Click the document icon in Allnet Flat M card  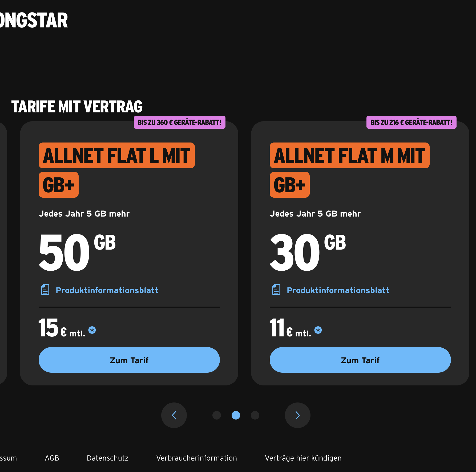[x=276, y=290]
